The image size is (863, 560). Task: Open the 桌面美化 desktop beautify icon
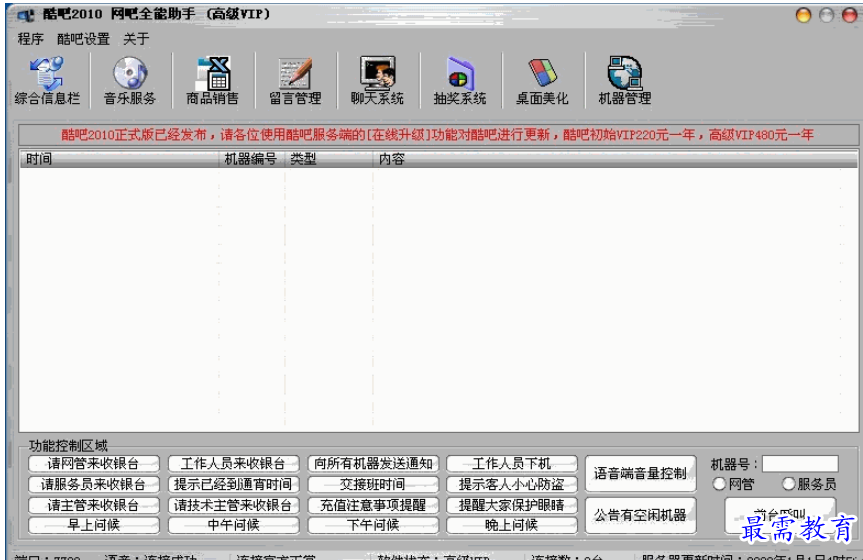click(x=543, y=81)
